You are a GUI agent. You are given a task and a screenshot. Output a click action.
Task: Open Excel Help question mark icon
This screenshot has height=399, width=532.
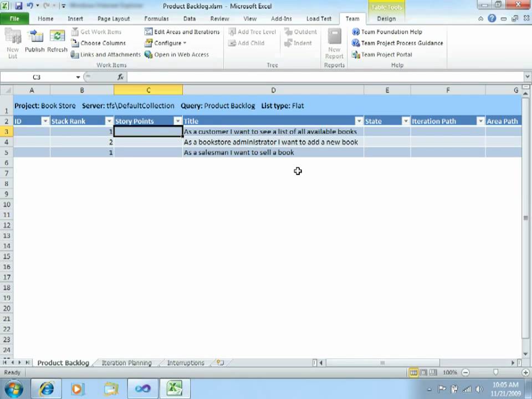point(492,19)
